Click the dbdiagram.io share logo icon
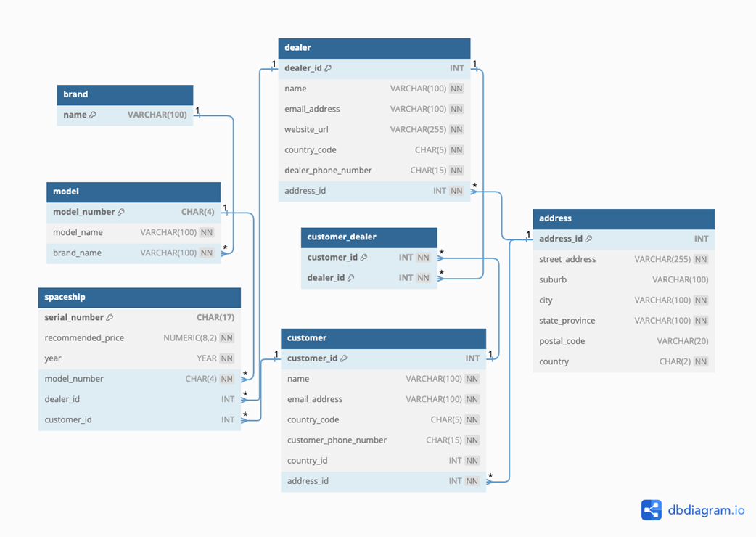 [x=651, y=510]
